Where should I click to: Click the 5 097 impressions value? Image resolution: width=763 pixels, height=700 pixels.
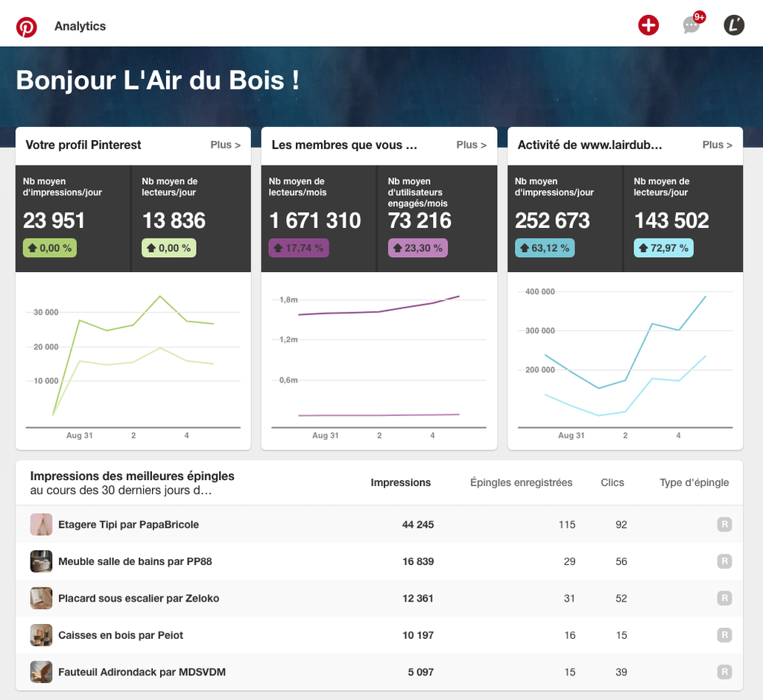[421, 672]
